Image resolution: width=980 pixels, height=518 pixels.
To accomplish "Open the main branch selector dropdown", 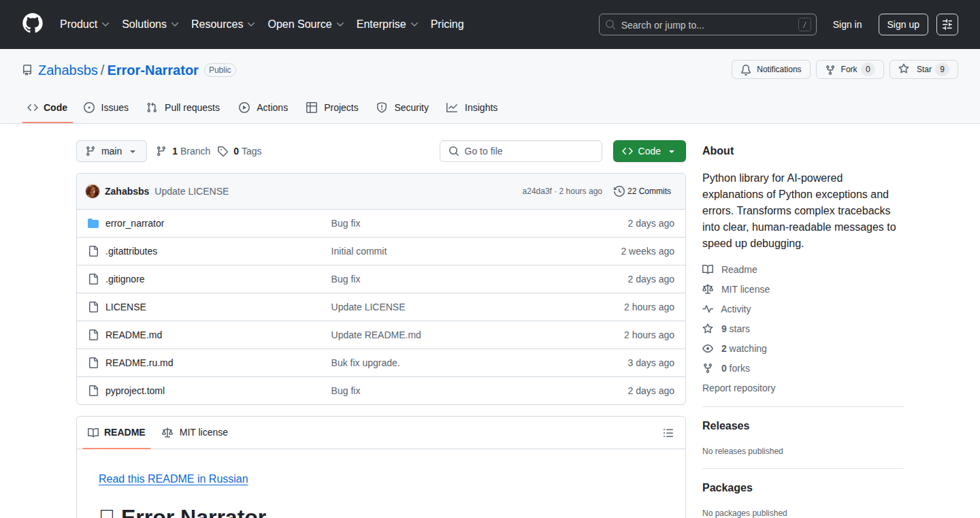I will (x=112, y=151).
